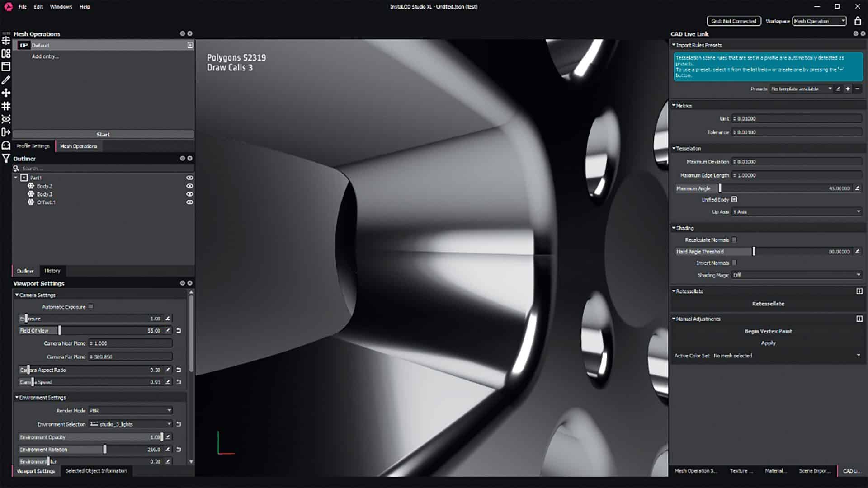Click the grid snapping toolbar icon
Image resolution: width=868 pixels, height=488 pixels.
[x=6, y=105]
